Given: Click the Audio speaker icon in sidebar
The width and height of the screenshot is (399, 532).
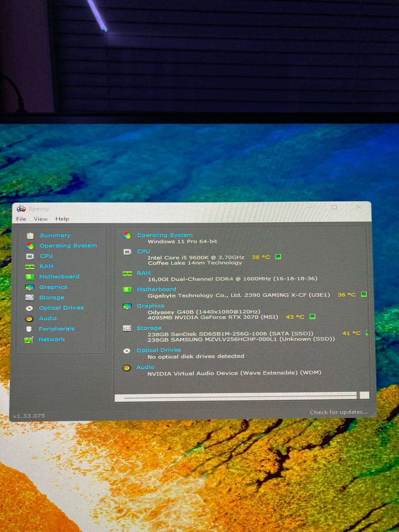Looking at the screenshot, I should [x=29, y=319].
